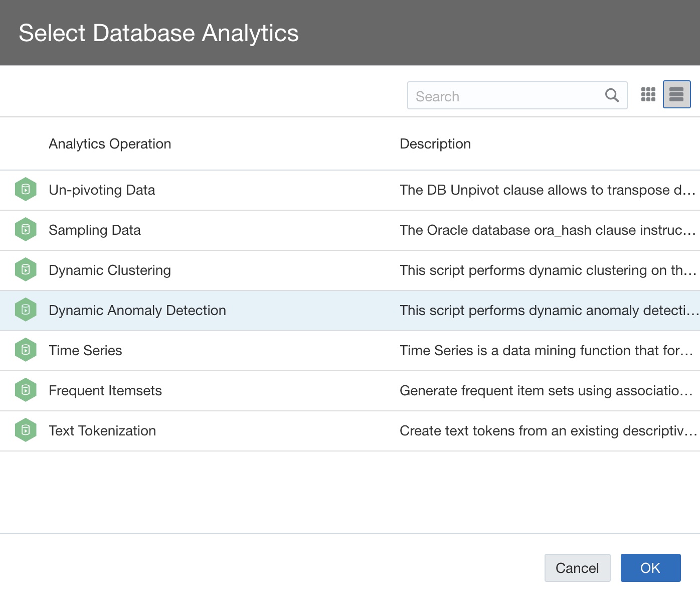700x600 pixels.
Task: Click the Text Tokenization hexagon icon
Action: click(x=26, y=430)
